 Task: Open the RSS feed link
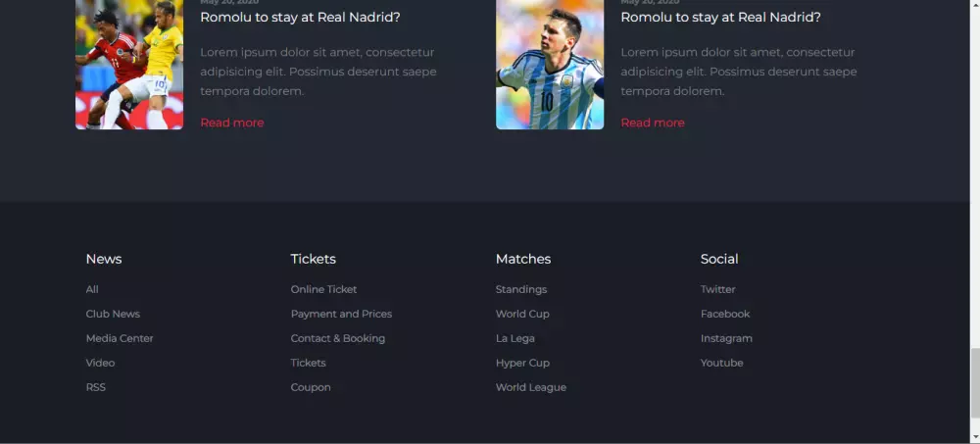coord(96,387)
